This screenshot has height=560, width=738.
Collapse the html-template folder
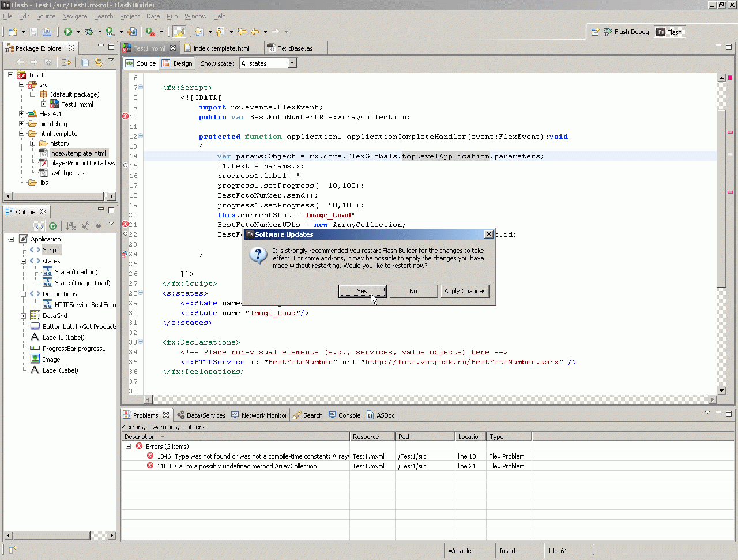point(22,134)
